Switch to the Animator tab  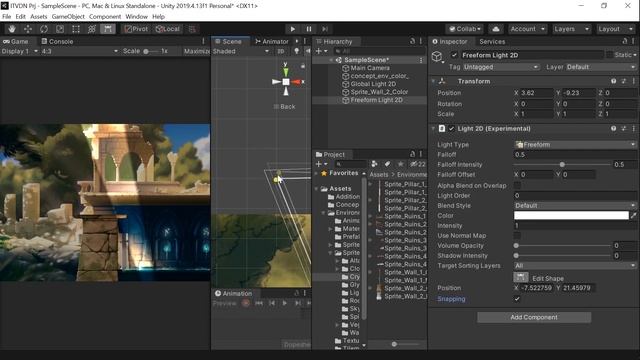(272, 41)
